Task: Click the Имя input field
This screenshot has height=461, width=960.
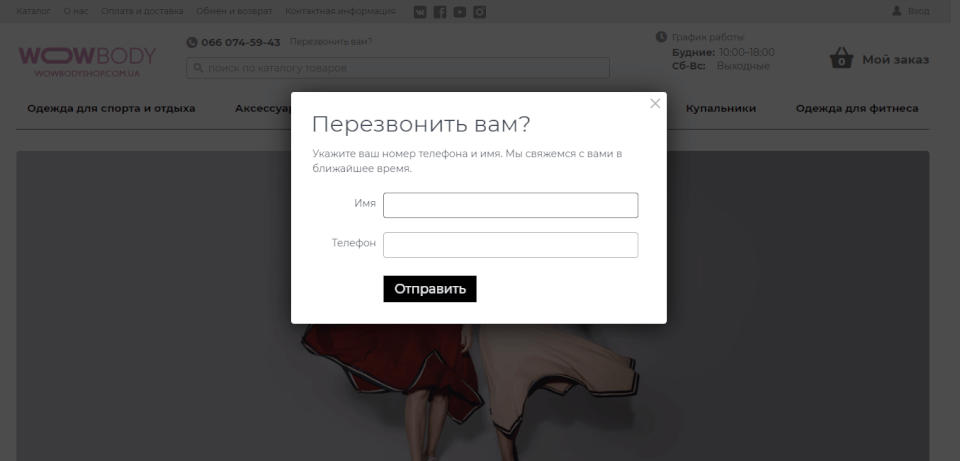Action: pos(511,205)
